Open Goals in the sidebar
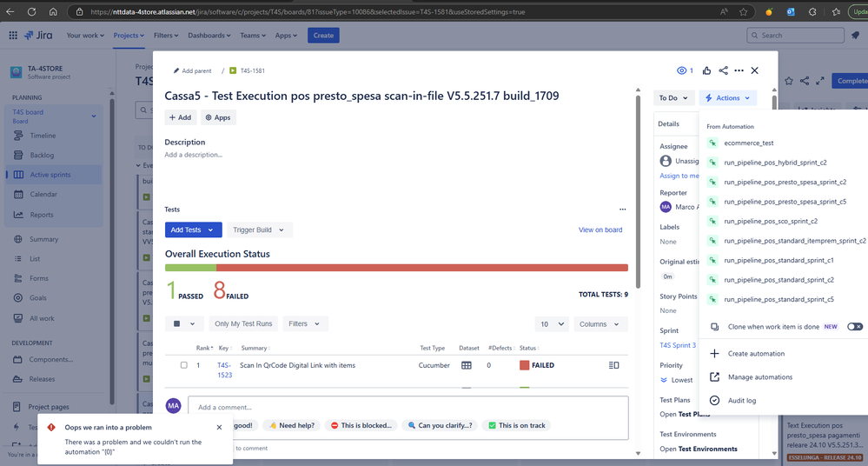868x466 pixels. pyautogui.click(x=37, y=297)
